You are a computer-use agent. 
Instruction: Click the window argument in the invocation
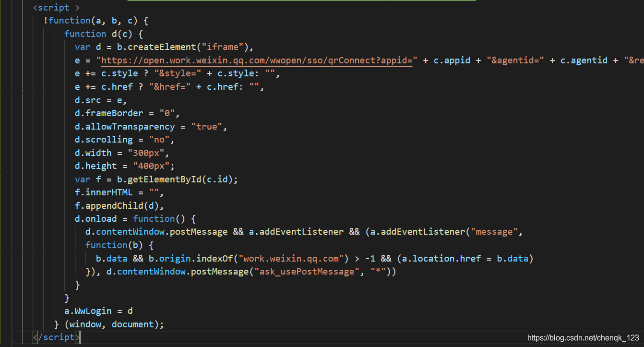point(85,324)
